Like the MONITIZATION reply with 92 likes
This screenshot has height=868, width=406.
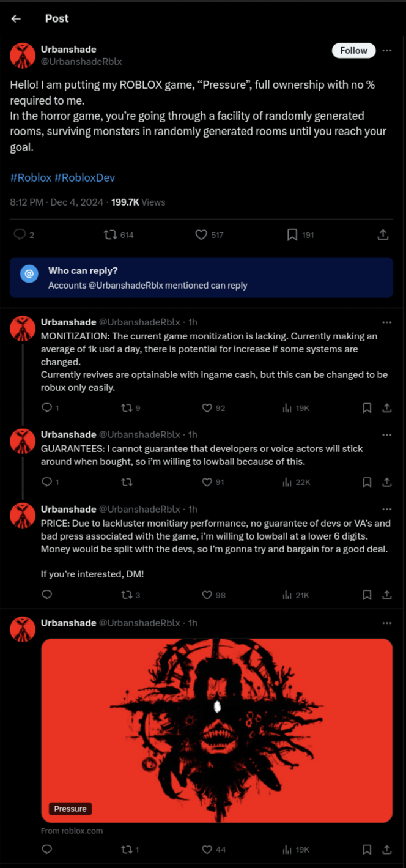tap(207, 408)
